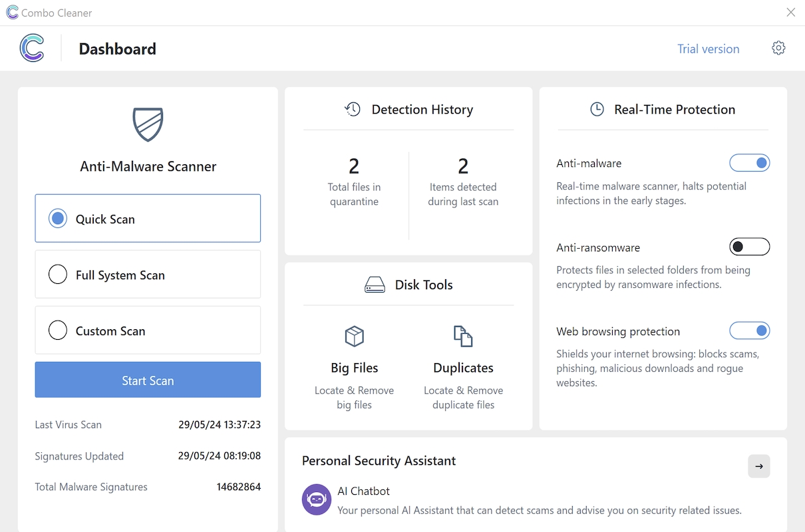Select the Quick Scan radio button
805x532 pixels.
pyautogui.click(x=58, y=219)
